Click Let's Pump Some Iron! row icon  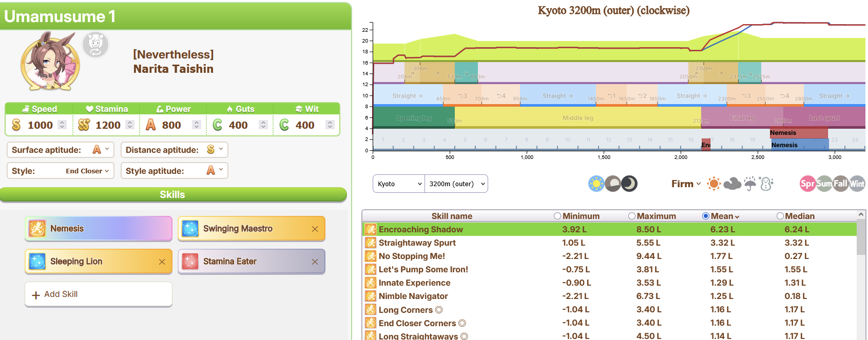371,269
